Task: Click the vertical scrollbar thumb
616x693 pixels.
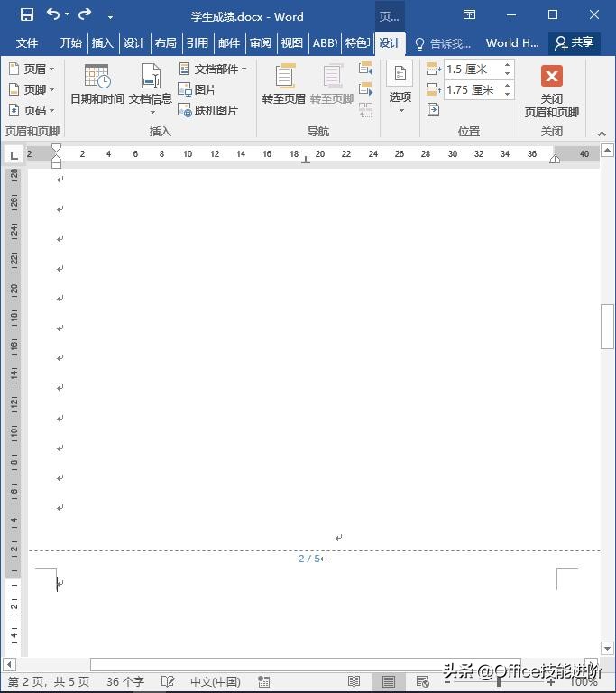Action: 607,327
